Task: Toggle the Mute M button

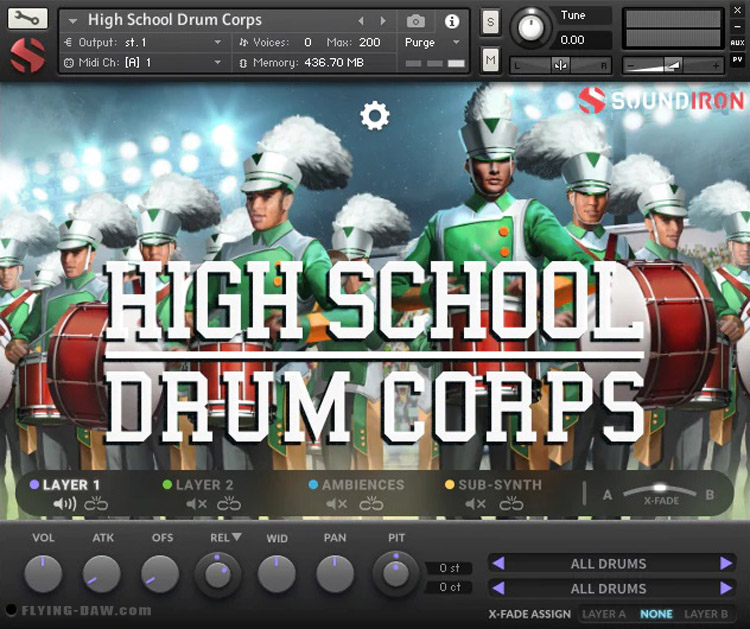Action: tap(490, 60)
